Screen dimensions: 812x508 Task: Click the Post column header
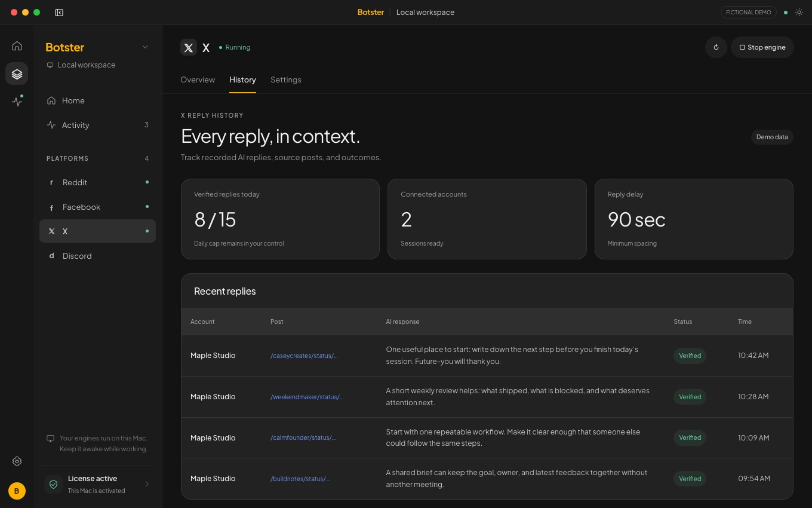[276, 322]
